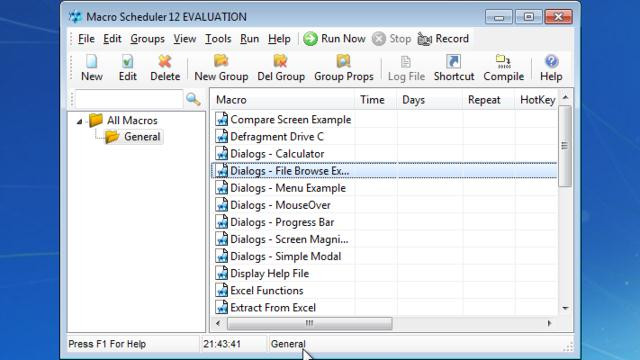Click the vertical scrollbar down arrow
640x360 pixels.
pyautogui.click(x=565, y=308)
